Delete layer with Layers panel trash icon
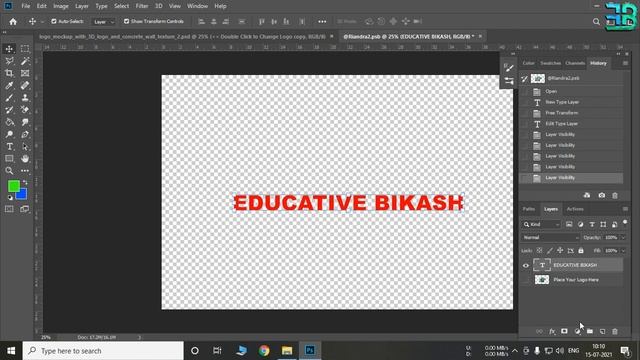The width and height of the screenshot is (640, 360). click(x=615, y=331)
